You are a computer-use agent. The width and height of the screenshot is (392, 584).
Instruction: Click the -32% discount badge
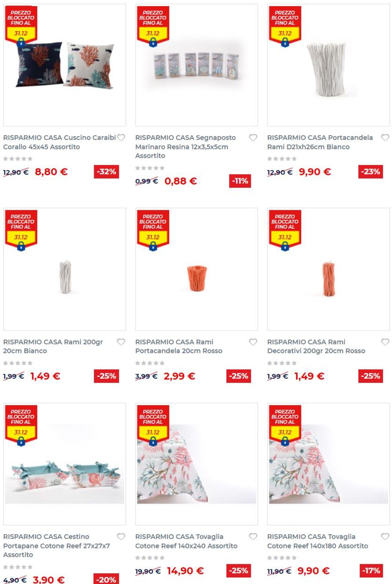point(106,172)
